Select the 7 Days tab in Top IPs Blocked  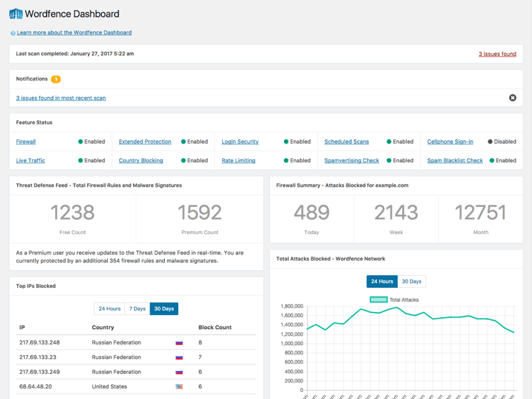[x=137, y=309]
